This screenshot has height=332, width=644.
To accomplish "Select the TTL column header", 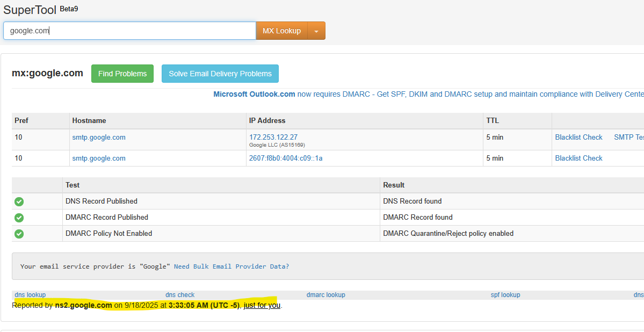I will click(x=493, y=121).
